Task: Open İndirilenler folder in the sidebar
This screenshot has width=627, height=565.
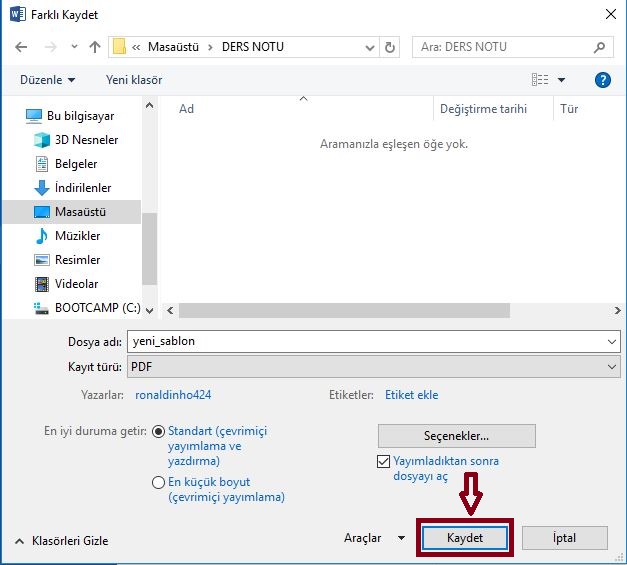Action: (x=83, y=188)
